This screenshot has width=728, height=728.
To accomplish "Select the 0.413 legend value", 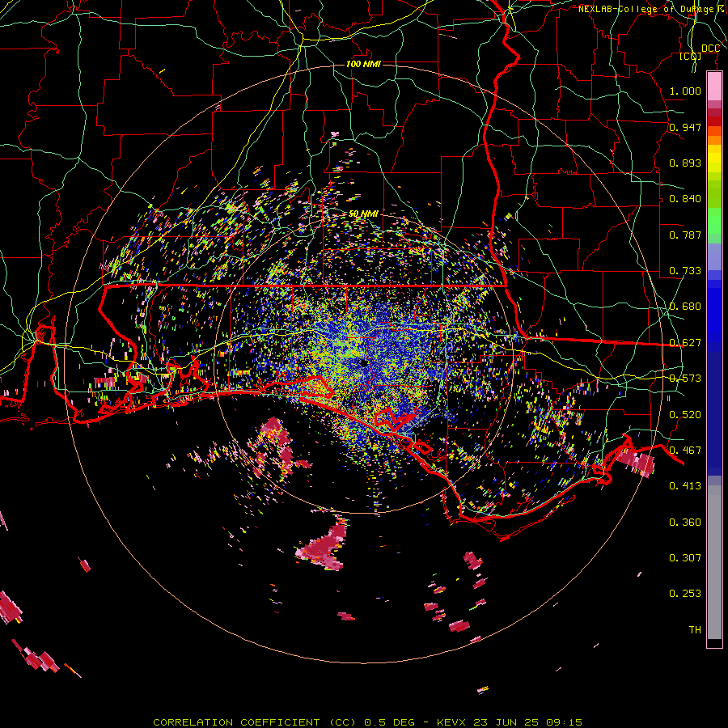I will pyautogui.click(x=685, y=486).
